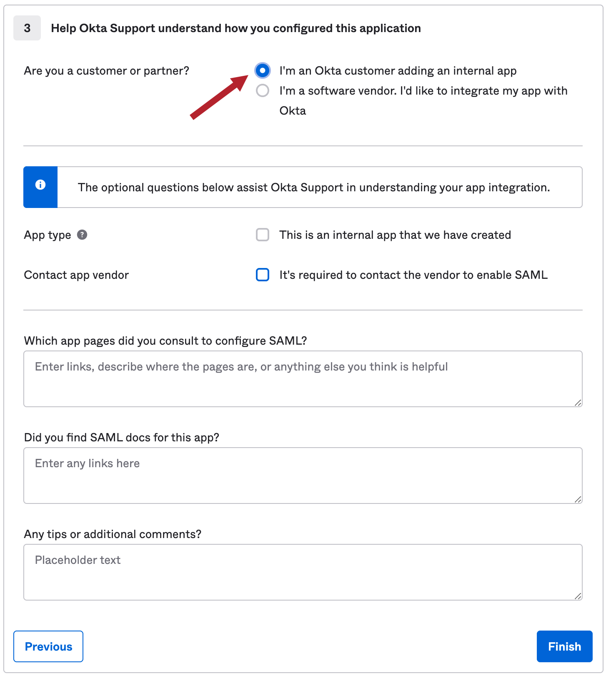Click resize handle of the additional comments textarea

pos(578,596)
